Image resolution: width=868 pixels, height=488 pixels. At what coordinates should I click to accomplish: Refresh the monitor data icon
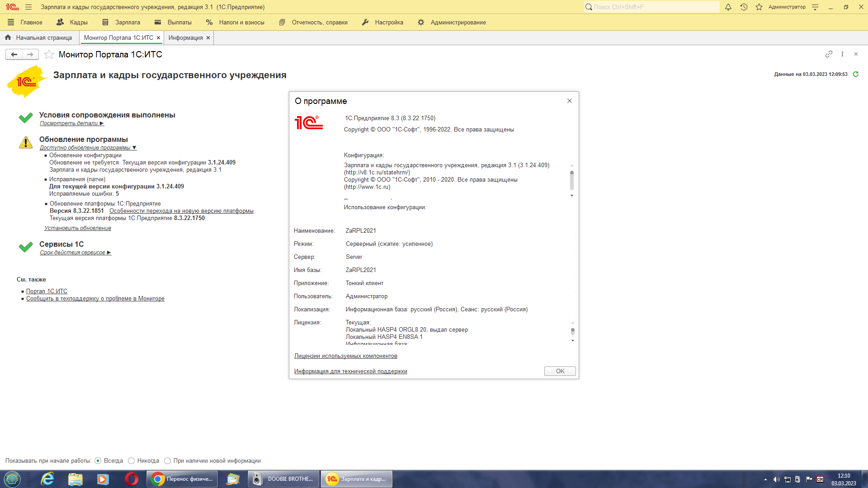click(855, 74)
